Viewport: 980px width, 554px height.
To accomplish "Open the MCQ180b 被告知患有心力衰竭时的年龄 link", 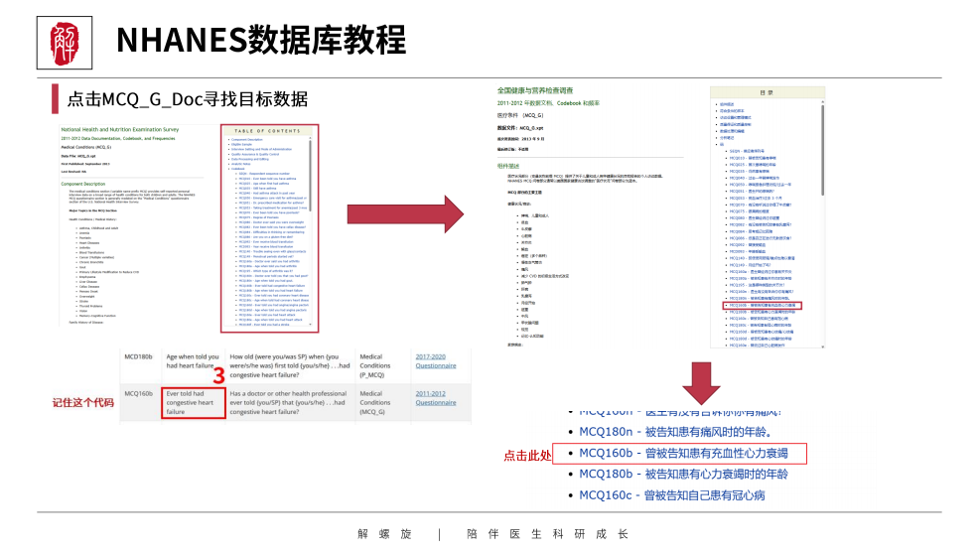I will [x=683, y=474].
